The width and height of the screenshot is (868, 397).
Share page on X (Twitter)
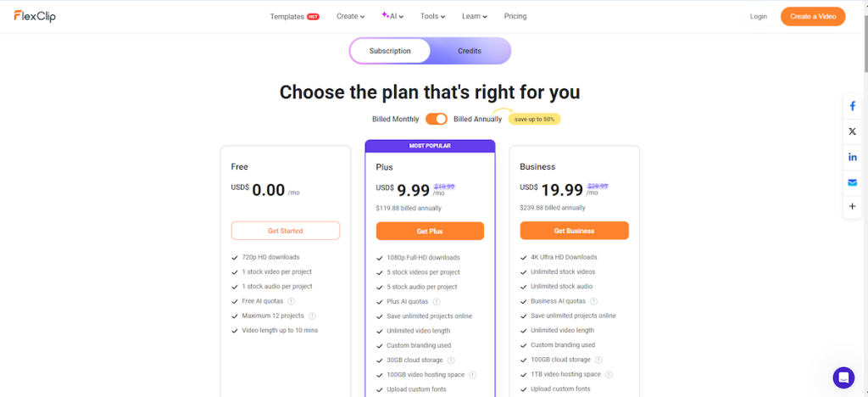coord(852,131)
